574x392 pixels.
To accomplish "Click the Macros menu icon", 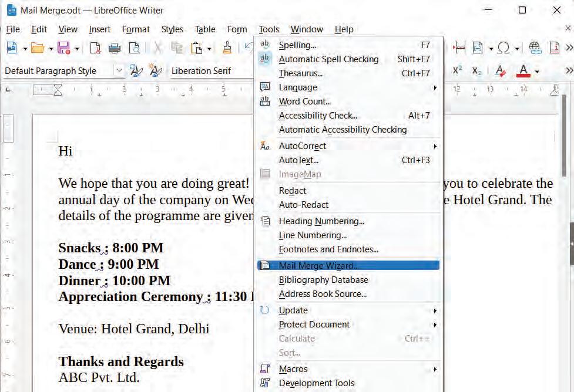I will click(x=264, y=369).
